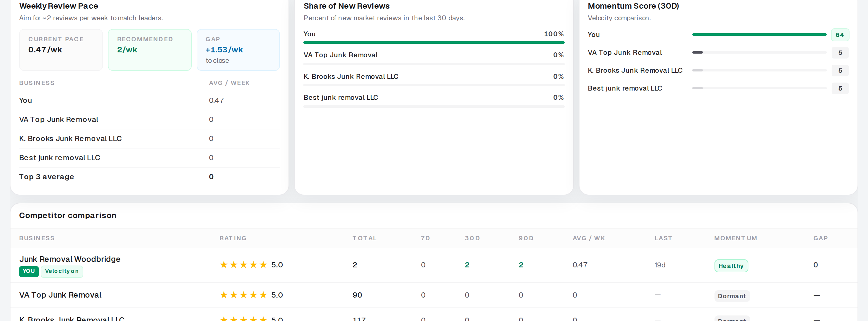Click the You momentum bar
Screen dimensions: 868x321
pyautogui.click(x=759, y=35)
